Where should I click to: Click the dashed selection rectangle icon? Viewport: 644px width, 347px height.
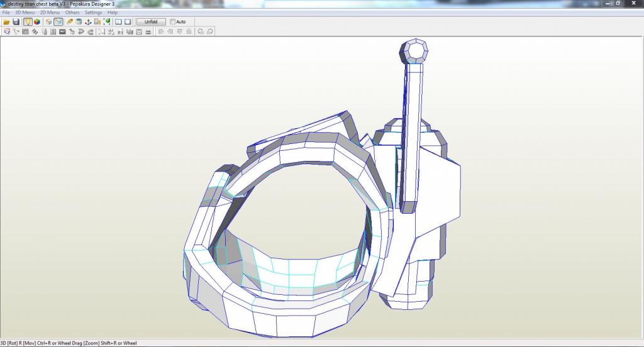pyautogui.click(x=102, y=31)
